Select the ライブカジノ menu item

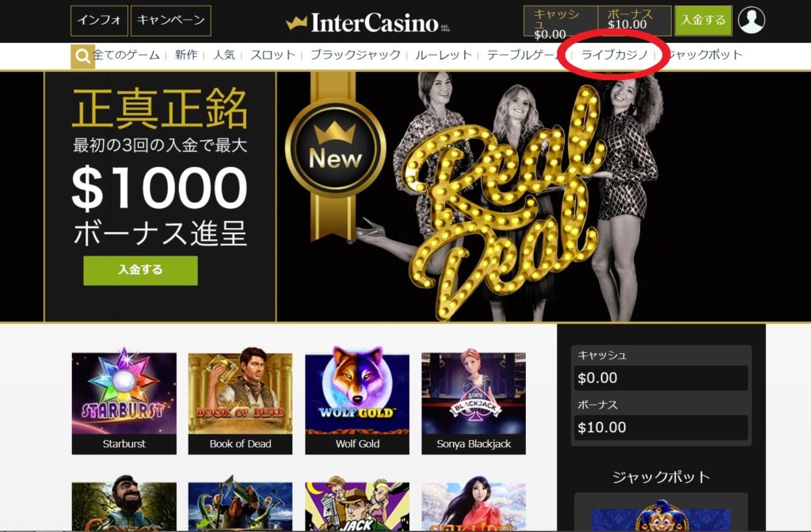(x=615, y=55)
